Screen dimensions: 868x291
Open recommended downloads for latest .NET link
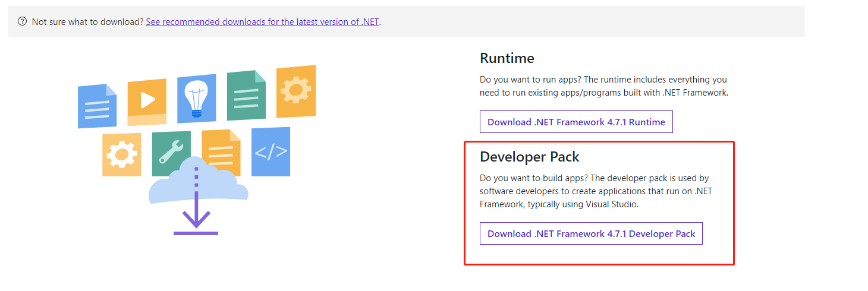click(x=262, y=22)
